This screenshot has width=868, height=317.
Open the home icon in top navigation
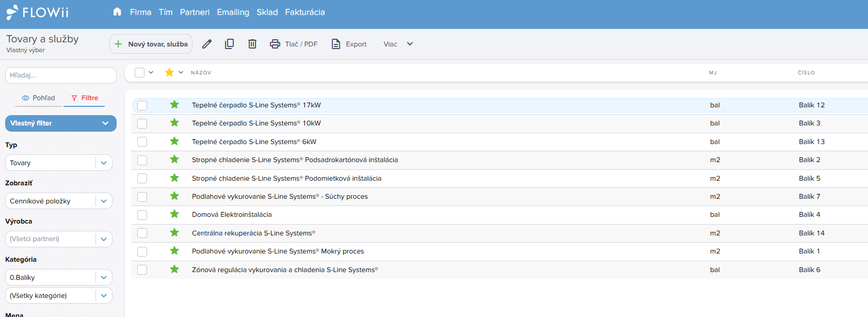click(117, 12)
